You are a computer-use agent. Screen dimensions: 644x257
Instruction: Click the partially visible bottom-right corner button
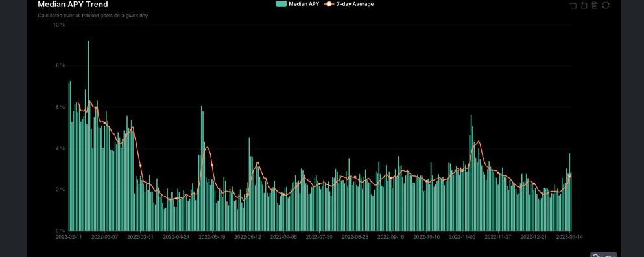tap(604, 254)
